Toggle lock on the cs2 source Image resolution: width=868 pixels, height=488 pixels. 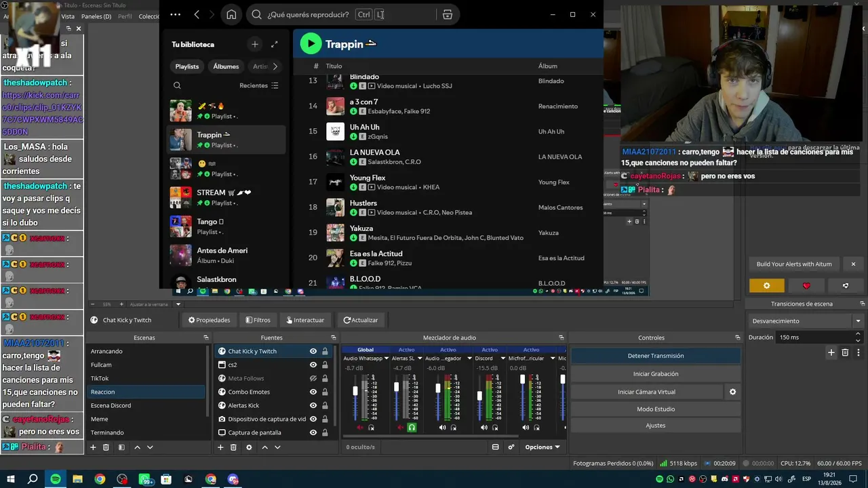[x=325, y=365]
